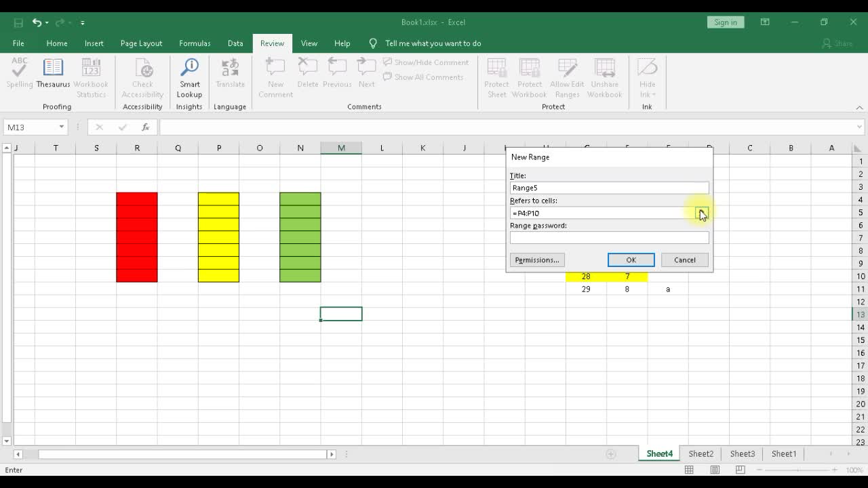Open Smart Lookup in Insights group
This screenshot has width=868, height=488.
[x=189, y=78]
